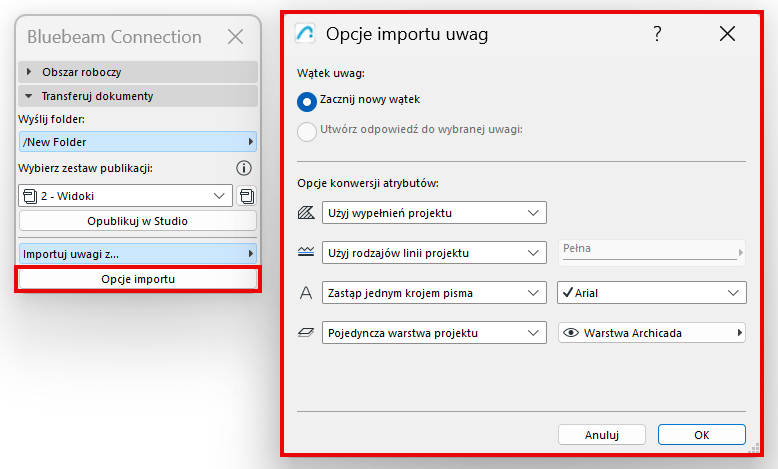Click the help question mark in dialog

(657, 34)
